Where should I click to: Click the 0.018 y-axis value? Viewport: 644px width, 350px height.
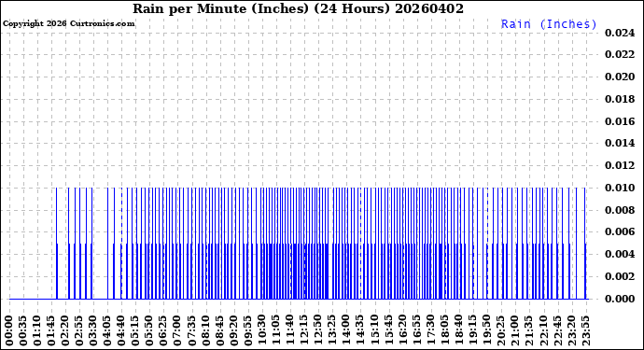tap(620, 100)
